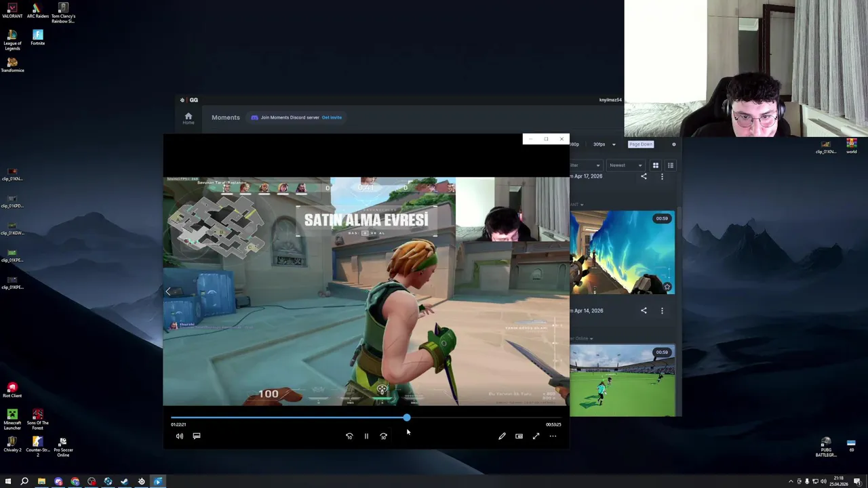Open the 30fps frame rate dropdown
This screenshot has height=488, width=868.
[x=604, y=144]
